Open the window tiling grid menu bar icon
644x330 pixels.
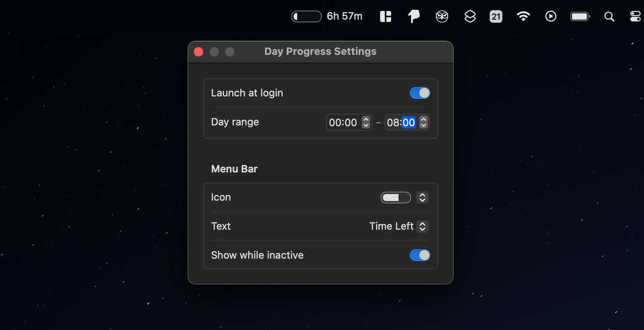click(x=385, y=17)
